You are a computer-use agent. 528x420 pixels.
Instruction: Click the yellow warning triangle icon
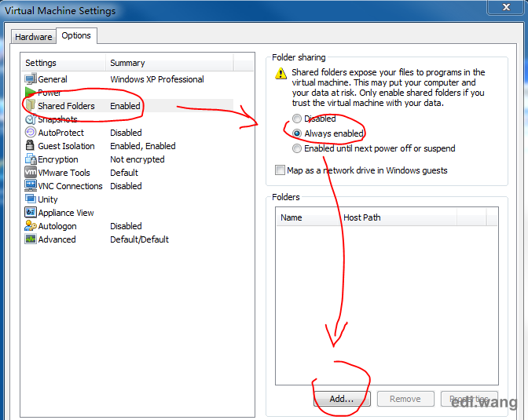[x=280, y=73]
